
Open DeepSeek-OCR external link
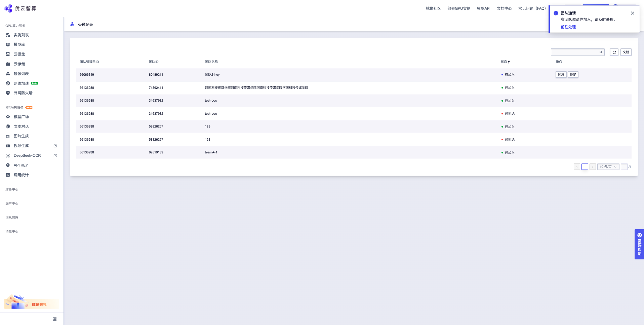point(27,155)
